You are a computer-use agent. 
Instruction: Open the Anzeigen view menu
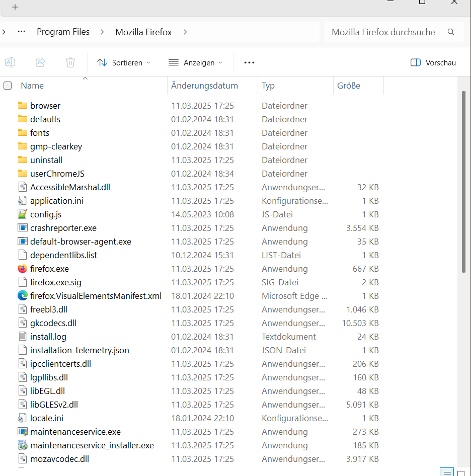tap(196, 62)
